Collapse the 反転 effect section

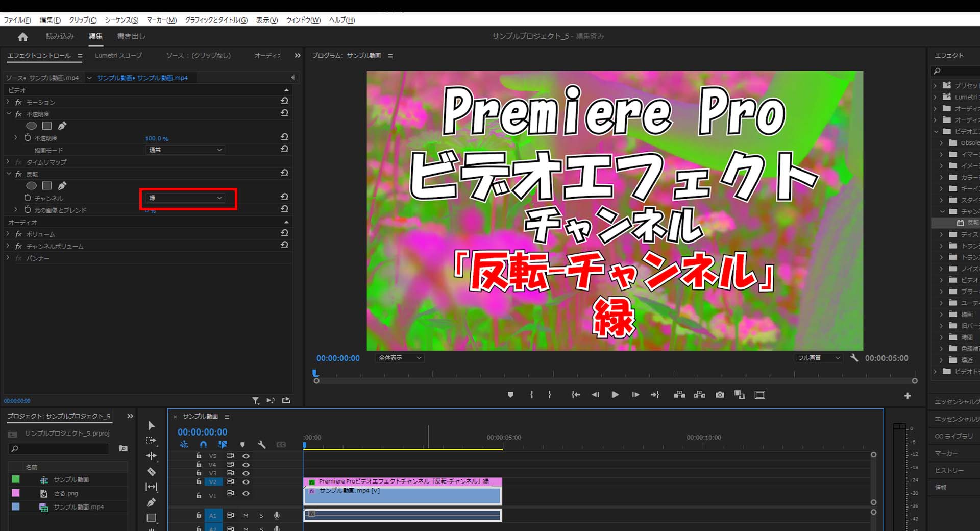[8, 174]
